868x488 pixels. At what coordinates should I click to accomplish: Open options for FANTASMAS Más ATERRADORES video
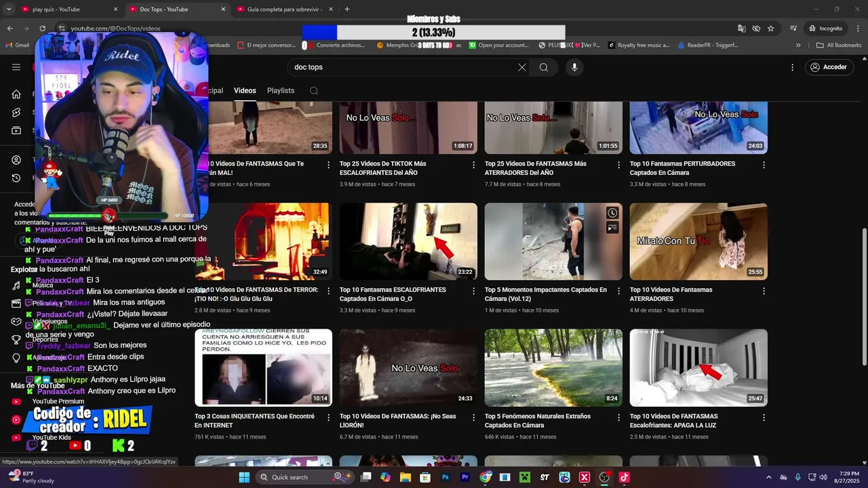tap(618, 165)
